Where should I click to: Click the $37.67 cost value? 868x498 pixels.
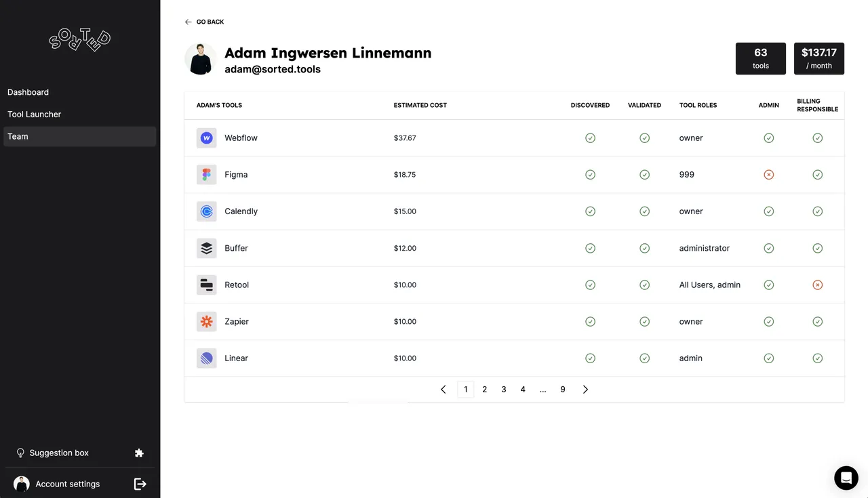point(405,138)
